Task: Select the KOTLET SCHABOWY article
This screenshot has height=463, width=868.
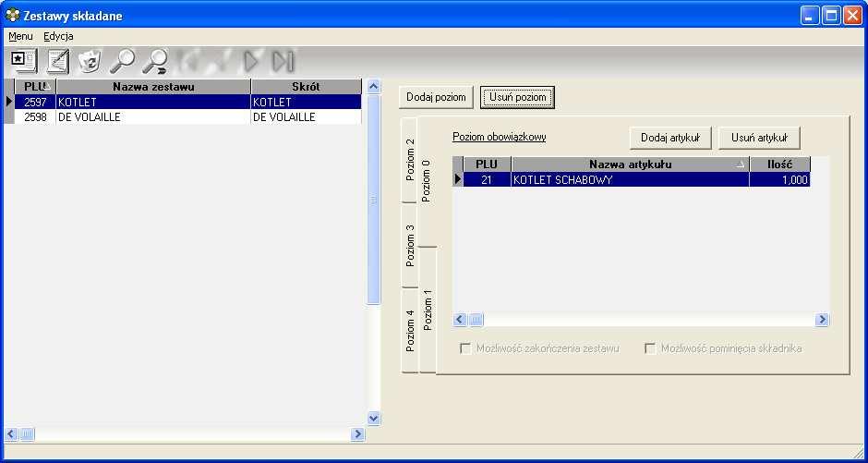Action: [631, 179]
